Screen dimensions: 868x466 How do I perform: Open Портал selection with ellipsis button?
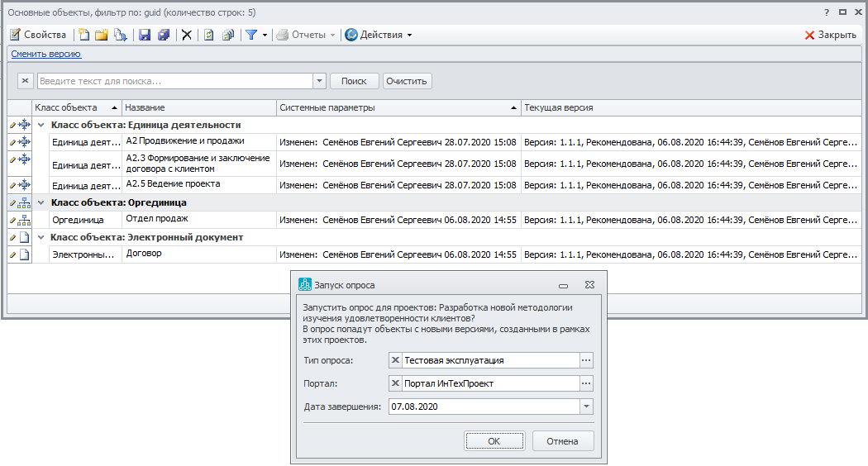coord(586,383)
